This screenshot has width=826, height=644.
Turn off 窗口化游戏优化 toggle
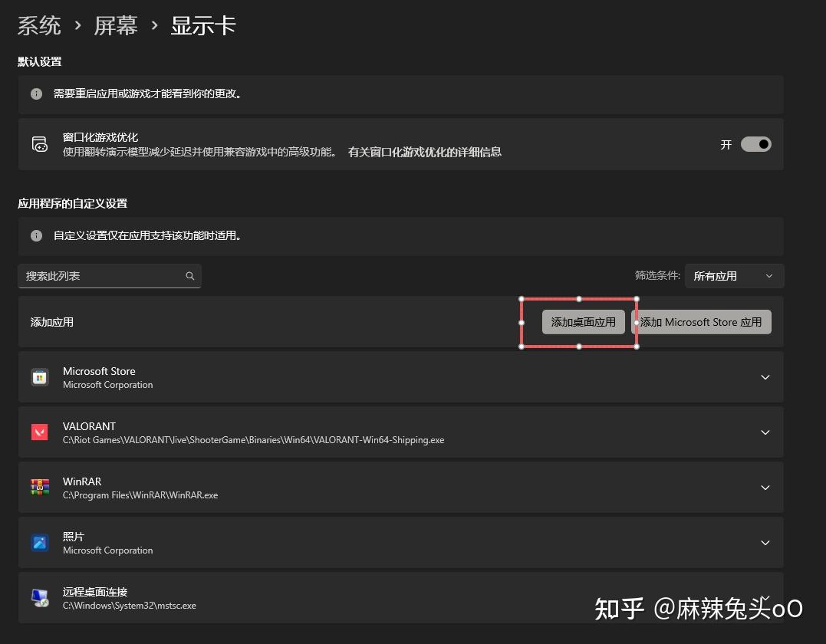756,144
